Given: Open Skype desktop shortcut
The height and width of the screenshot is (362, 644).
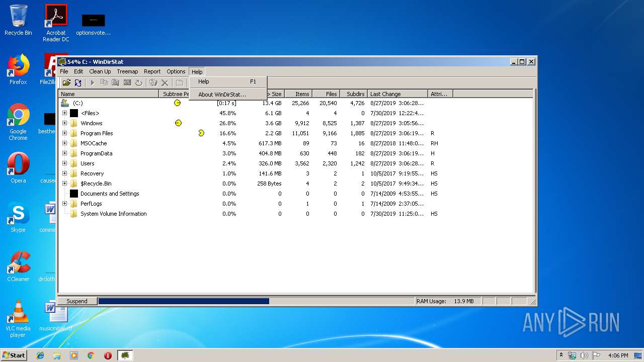Looking at the screenshot, I should click(x=18, y=217).
